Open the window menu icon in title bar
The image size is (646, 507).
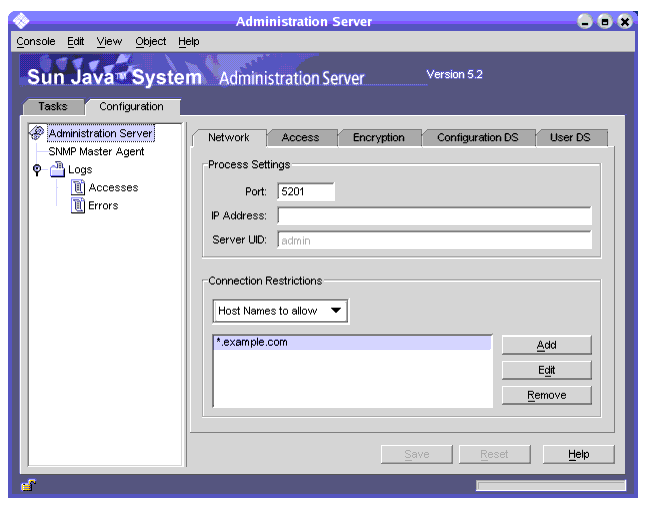coord(21,21)
